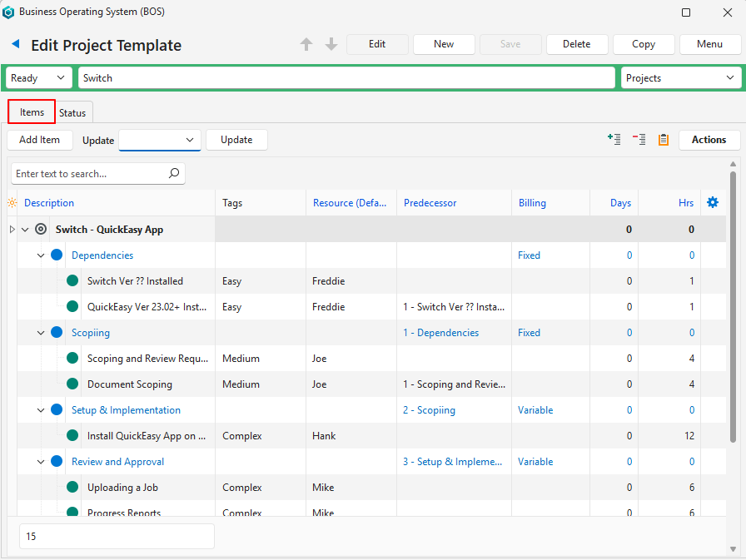Open the Menu button
Viewport: 746px width, 560px height.
(709, 44)
